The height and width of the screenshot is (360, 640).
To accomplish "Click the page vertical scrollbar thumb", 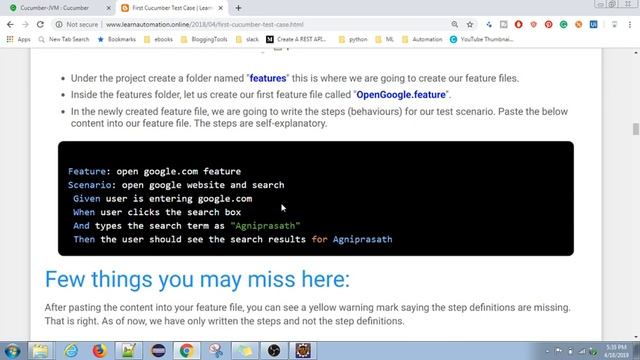I will click(x=636, y=129).
